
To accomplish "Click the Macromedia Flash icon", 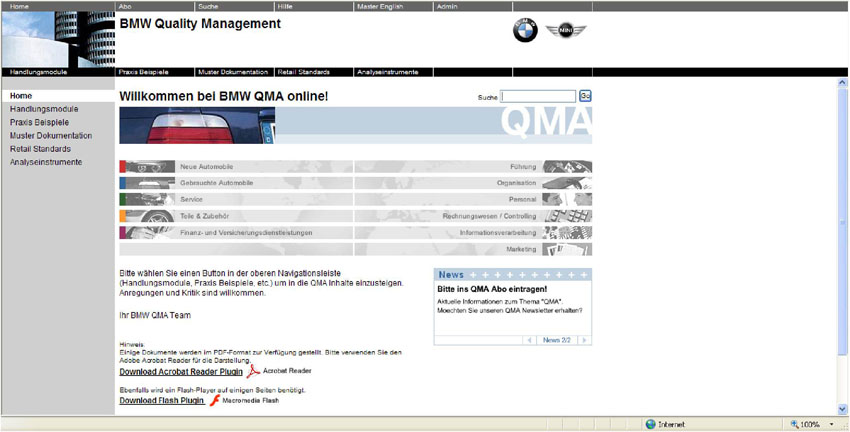I will [214, 400].
